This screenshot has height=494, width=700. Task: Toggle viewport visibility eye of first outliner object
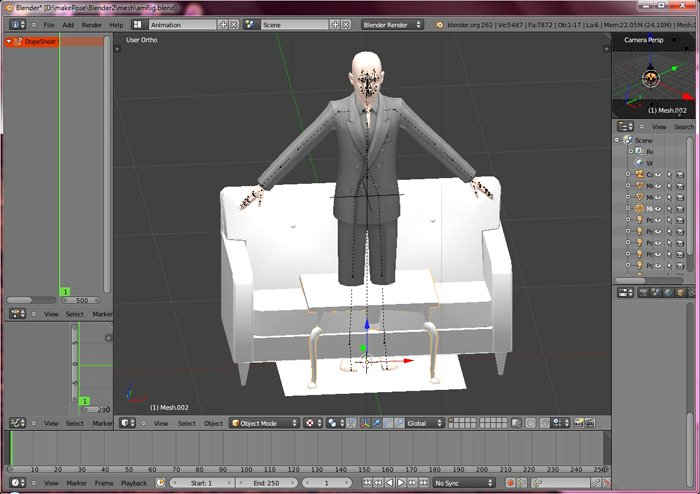pyautogui.click(x=657, y=175)
